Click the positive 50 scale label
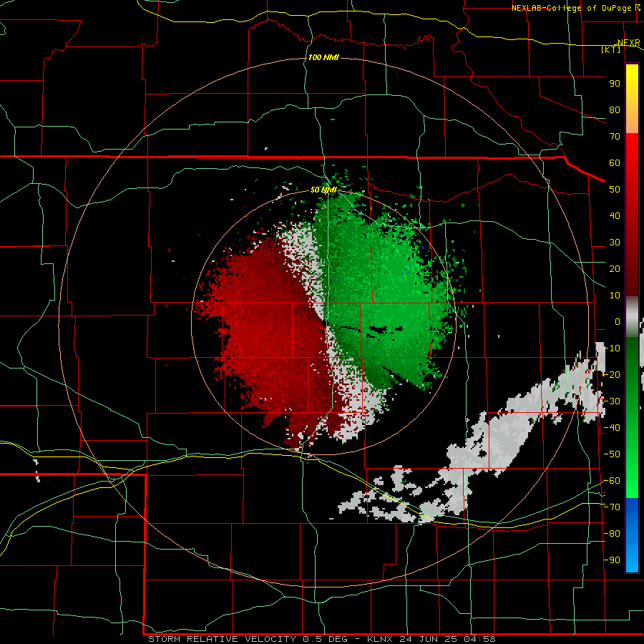The height and width of the screenshot is (644, 644). [615, 190]
